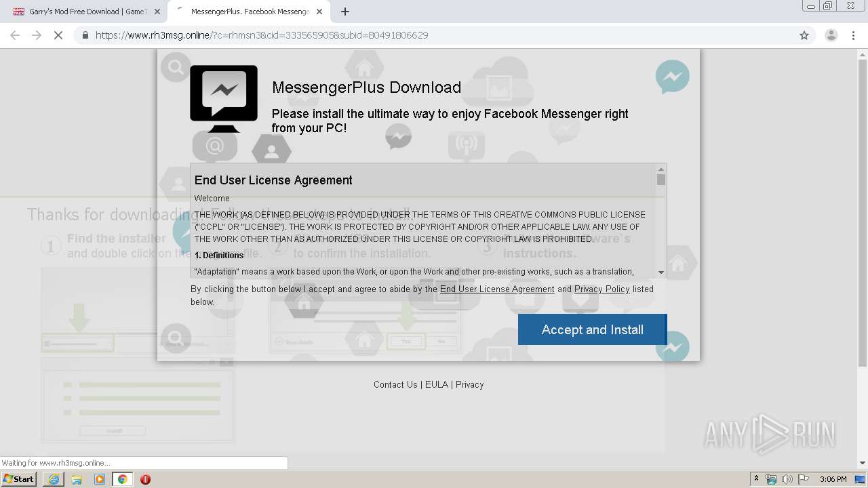Open the Chrome three-dot menu

point(853,35)
